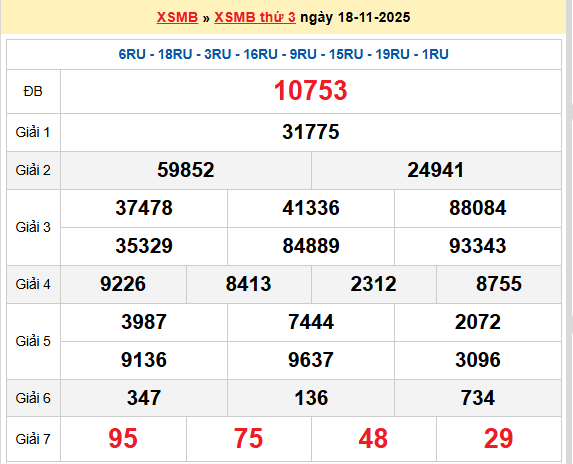This screenshot has height=464, width=573.
Task: Select Giải 3 number 37478
Action: pyautogui.click(x=144, y=208)
